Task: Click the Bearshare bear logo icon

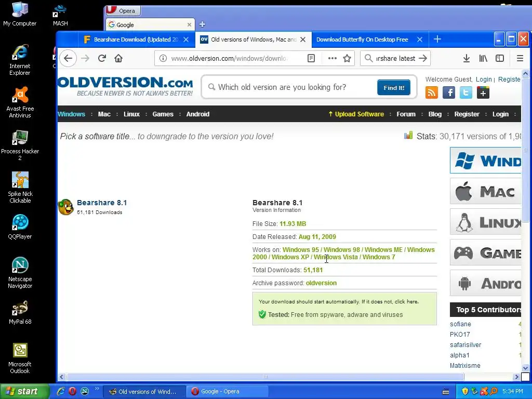Action: (x=66, y=207)
